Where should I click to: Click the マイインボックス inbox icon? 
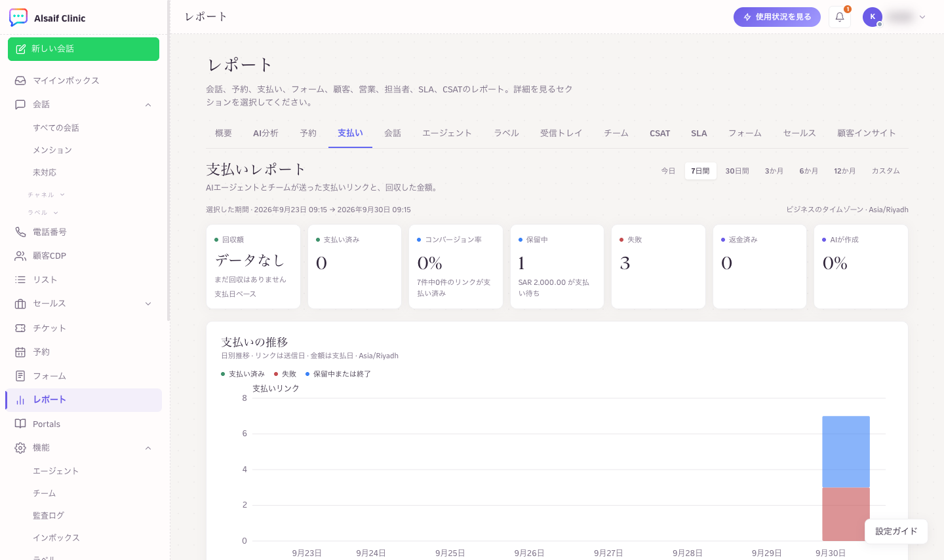click(20, 81)
